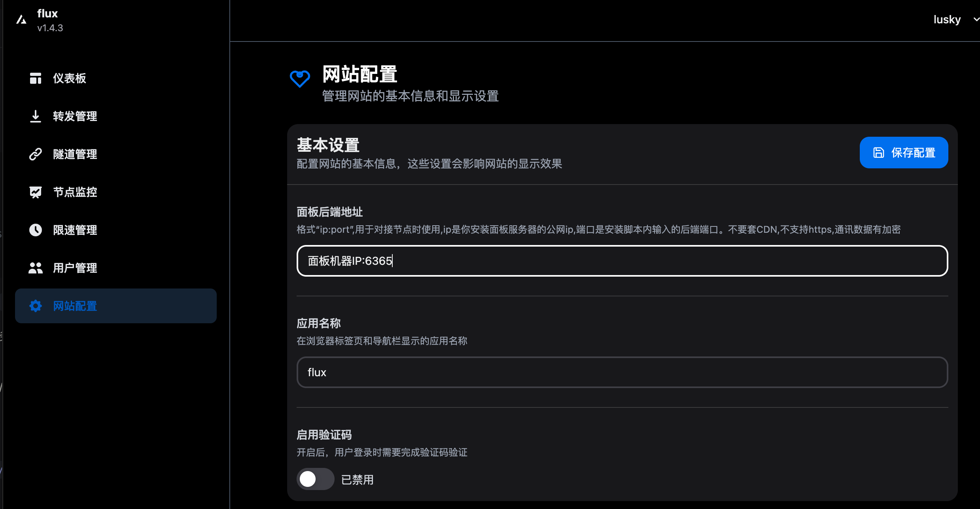The image size is (980, 509).
Task: Click the 应用名称 field containing flux
Action: click(622, 372)
